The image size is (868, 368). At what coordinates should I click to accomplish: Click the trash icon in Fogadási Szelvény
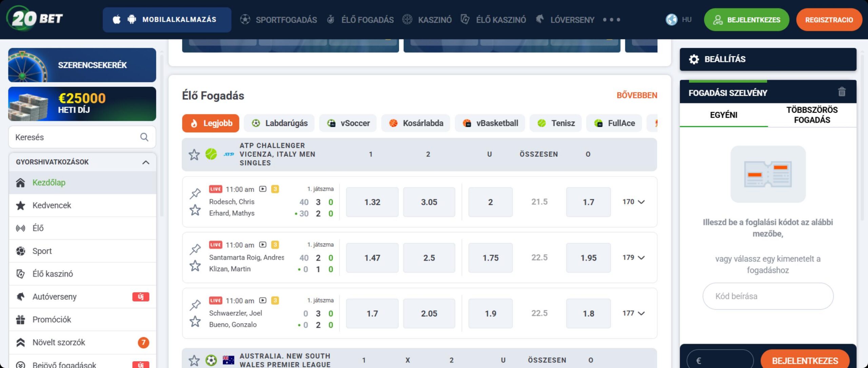842,92
